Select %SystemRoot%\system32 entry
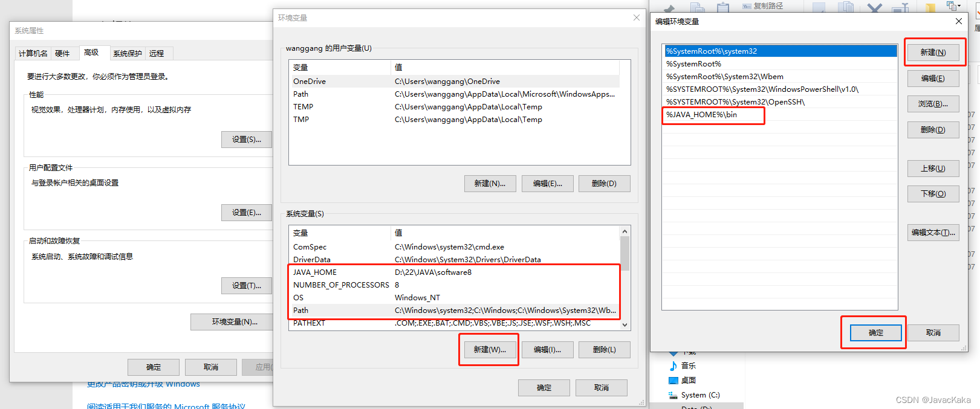Image resolution: width=980 pixels, height=409 pixels. [x=780, y=51]
